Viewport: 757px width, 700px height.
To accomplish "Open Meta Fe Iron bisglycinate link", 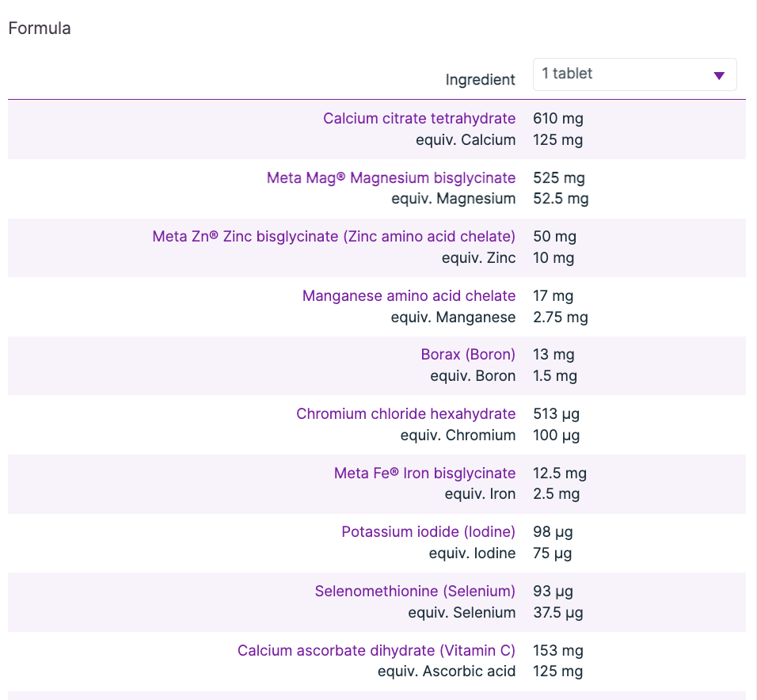I will point(424,474).
